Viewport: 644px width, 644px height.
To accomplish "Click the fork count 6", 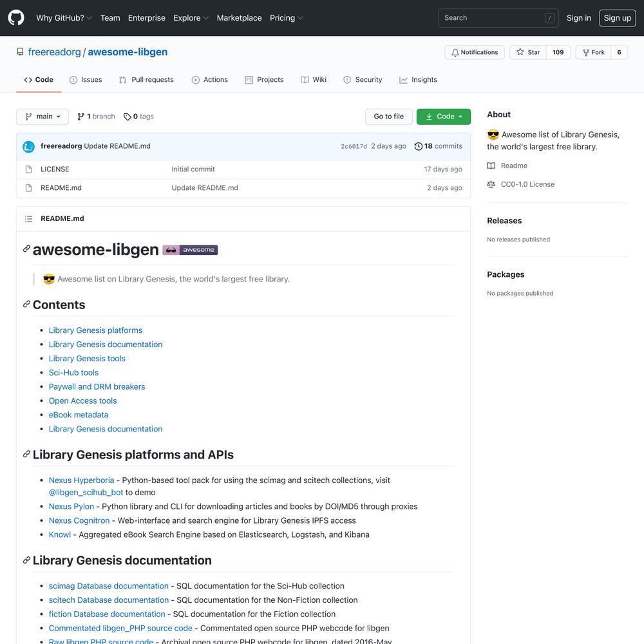I will 619,52.
